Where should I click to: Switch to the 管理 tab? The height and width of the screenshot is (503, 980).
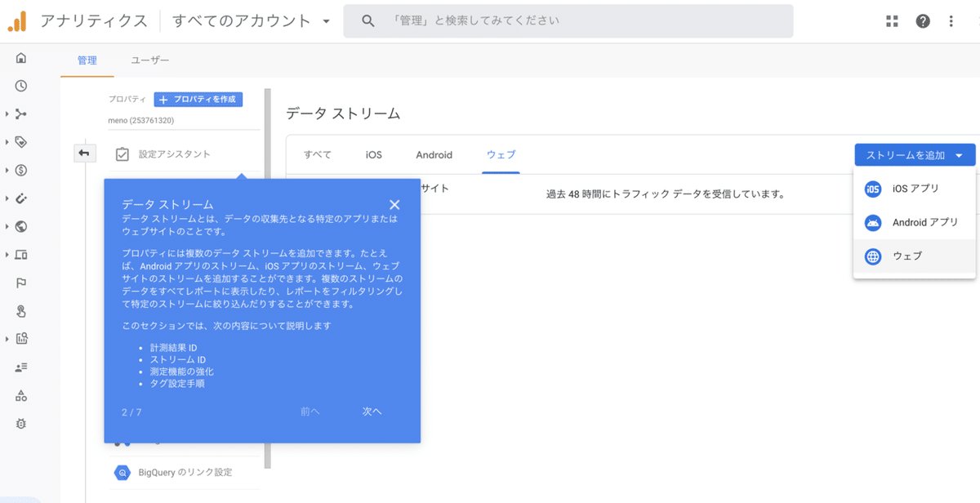coord(87,60)
